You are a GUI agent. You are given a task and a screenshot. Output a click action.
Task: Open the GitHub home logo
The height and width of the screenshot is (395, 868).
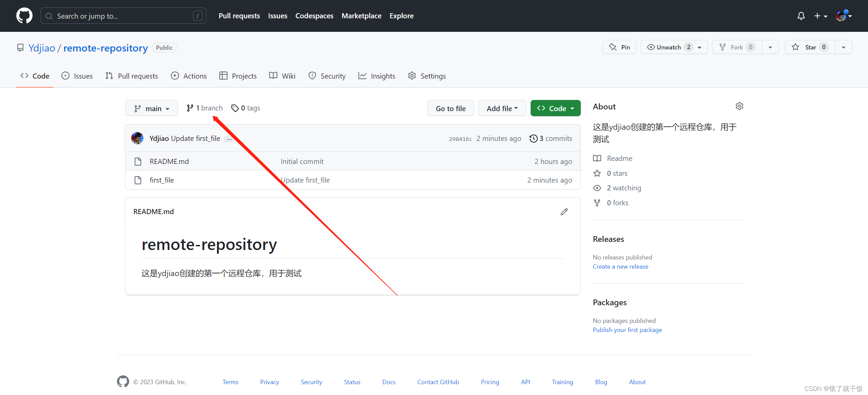24,16
